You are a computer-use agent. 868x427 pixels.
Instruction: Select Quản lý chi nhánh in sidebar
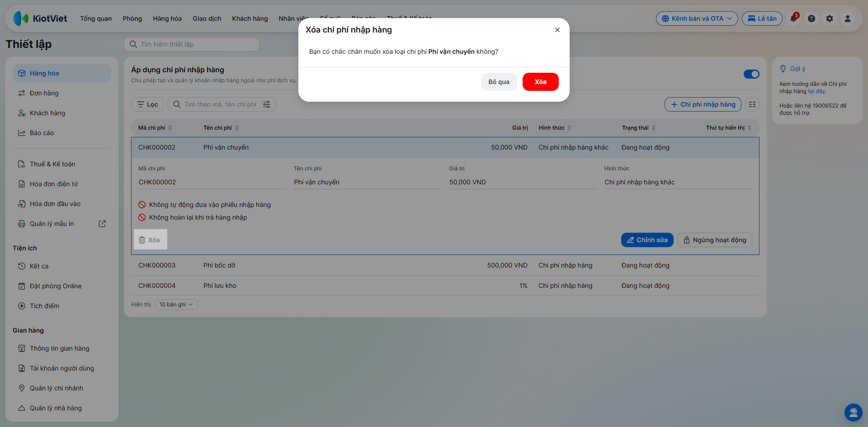[62, 388]
